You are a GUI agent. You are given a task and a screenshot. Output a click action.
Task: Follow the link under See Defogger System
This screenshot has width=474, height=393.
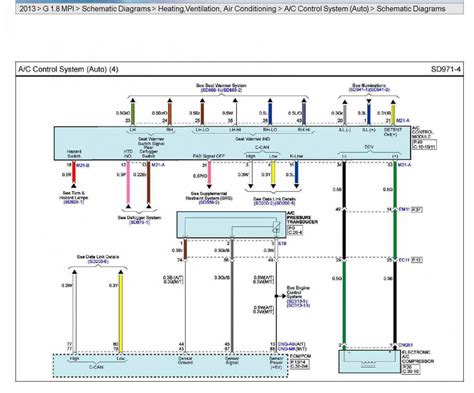tap(139, 222)
